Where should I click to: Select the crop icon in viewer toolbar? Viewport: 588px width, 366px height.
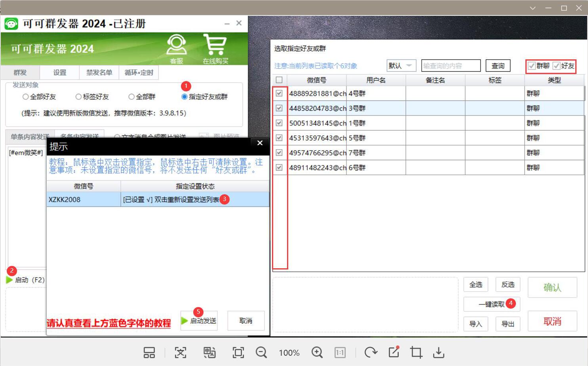click(416, 352)
